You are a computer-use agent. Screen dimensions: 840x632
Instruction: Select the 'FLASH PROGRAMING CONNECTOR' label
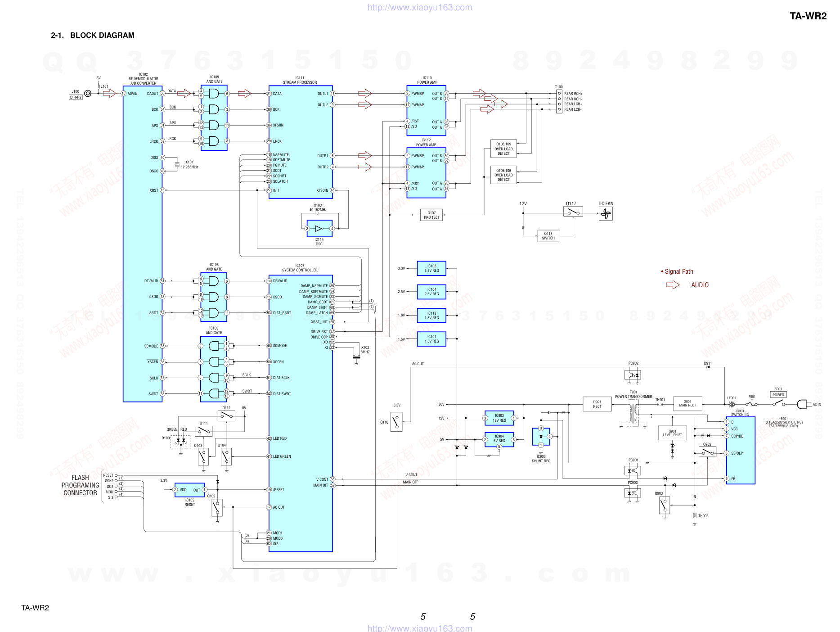coord(81,485)
